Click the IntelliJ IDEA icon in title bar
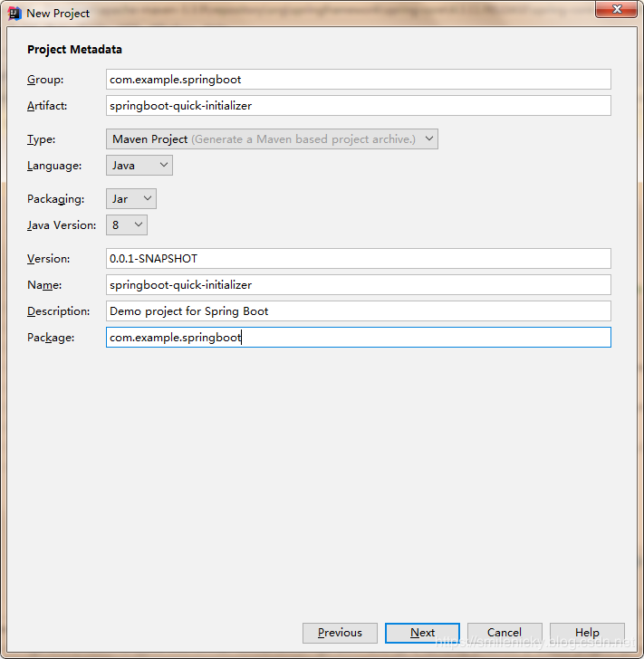This screenshot has height=659, width=644. pos(14,14)
